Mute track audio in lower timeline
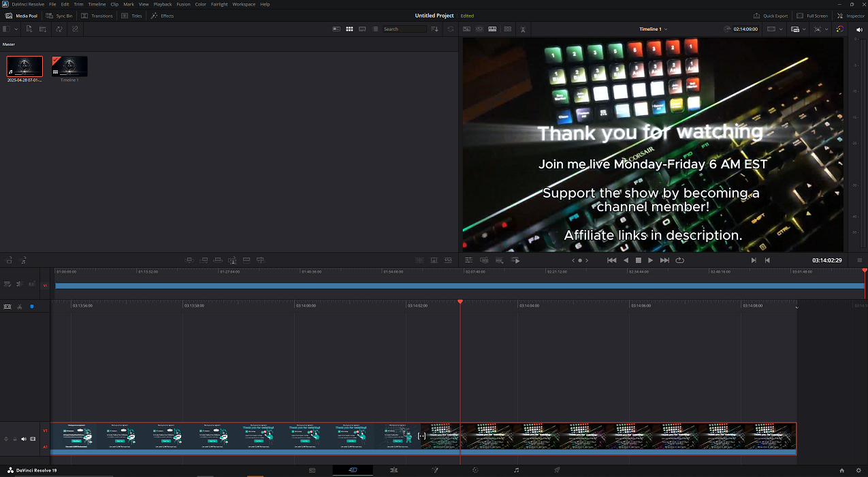This screenshot has height=477, width=868. pyautogui.click(x=23, y=439)
